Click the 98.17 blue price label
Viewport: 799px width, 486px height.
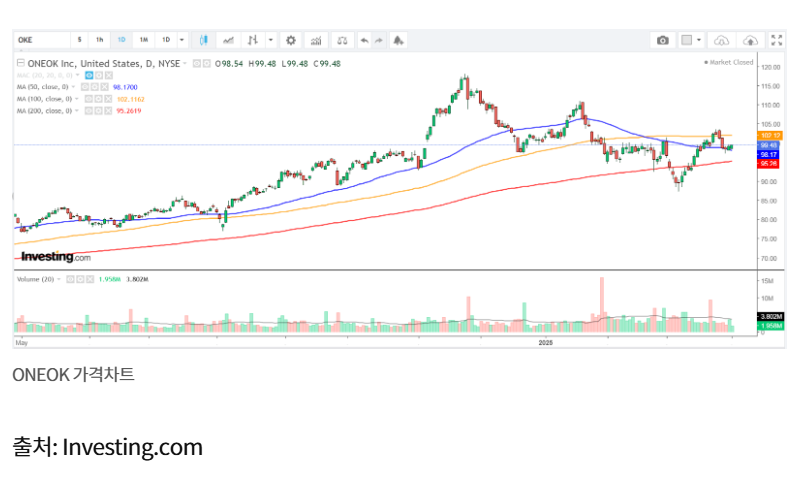click(x=768, y=154)
